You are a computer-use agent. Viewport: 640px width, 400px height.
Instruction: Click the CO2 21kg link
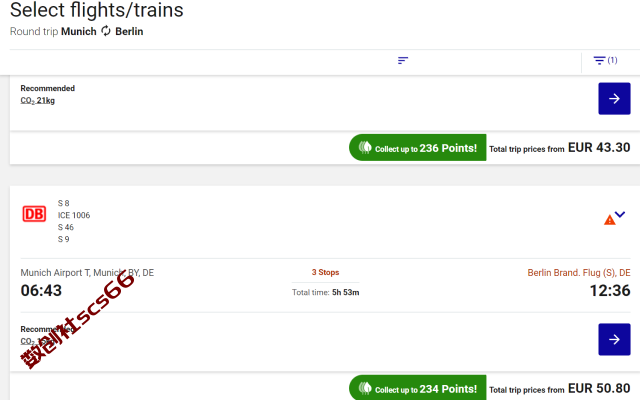pos(38,100)
